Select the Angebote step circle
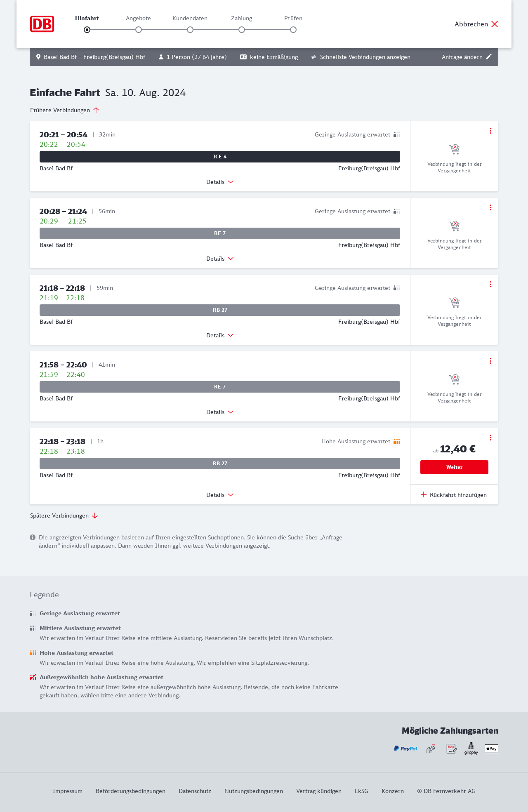 pos(139,30)
